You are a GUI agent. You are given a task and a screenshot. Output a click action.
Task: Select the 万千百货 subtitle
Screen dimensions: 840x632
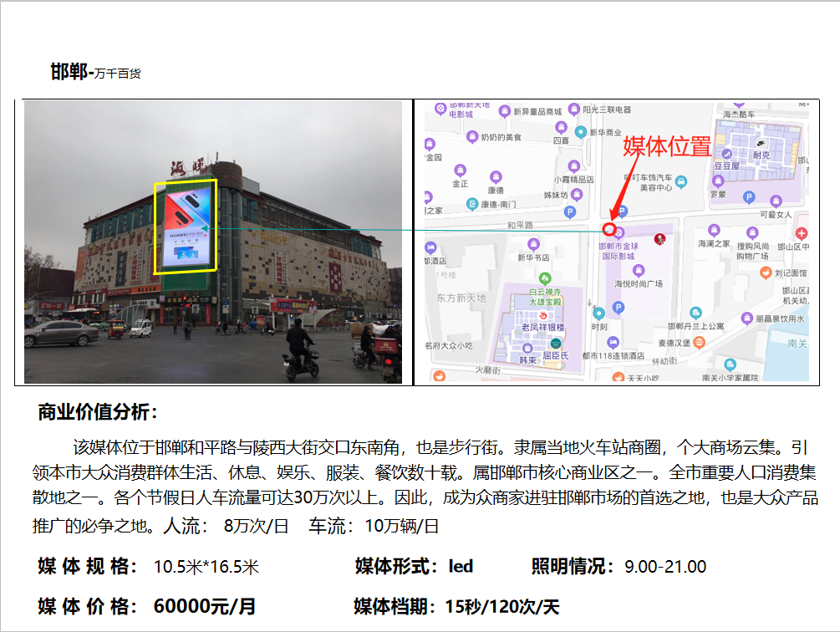pos(118,74)
